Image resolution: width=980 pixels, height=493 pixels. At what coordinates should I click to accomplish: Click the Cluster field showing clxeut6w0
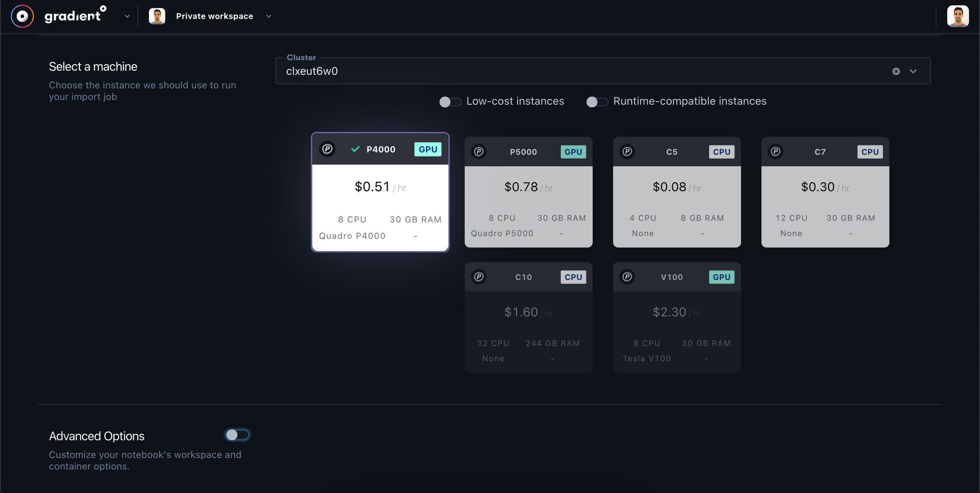[603, 71]
